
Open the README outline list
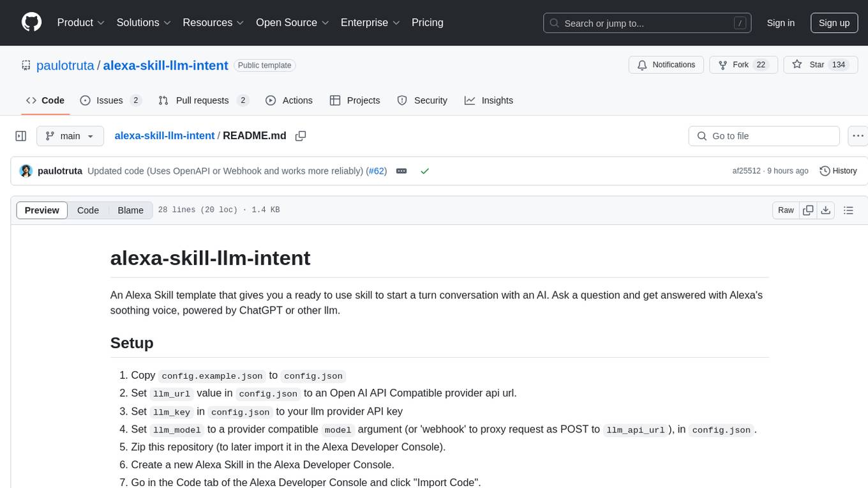[848, 210]
